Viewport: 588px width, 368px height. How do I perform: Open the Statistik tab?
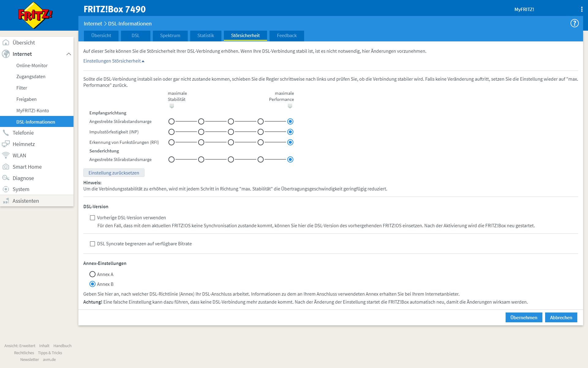pyautogui.click(x=205, y=36)
